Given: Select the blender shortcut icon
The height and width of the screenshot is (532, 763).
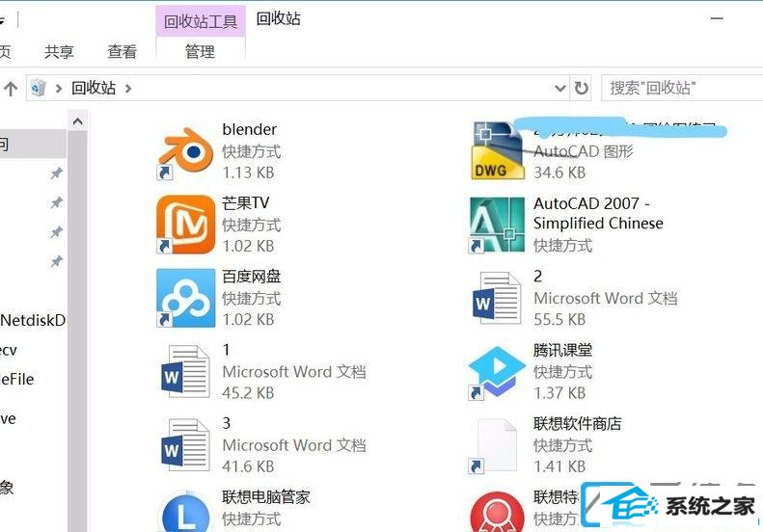Looking at the screenshot, I should click(x=185, y=152).
